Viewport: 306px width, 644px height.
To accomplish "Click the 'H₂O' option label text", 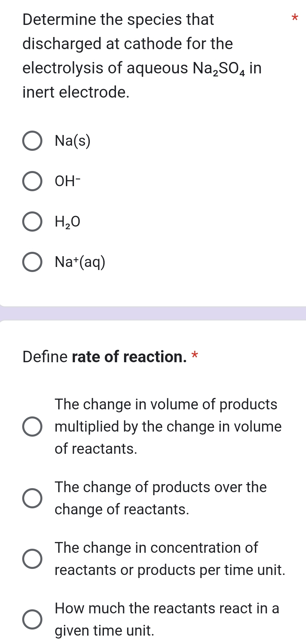I will 68,222.
